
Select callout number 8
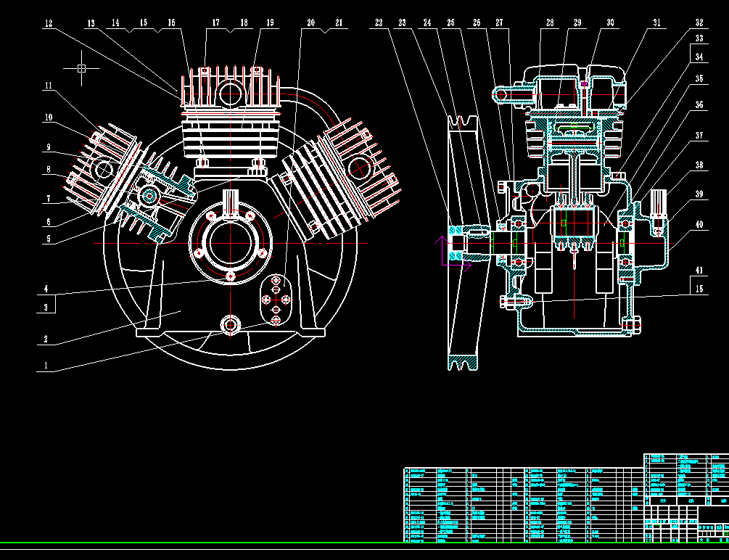49,169
